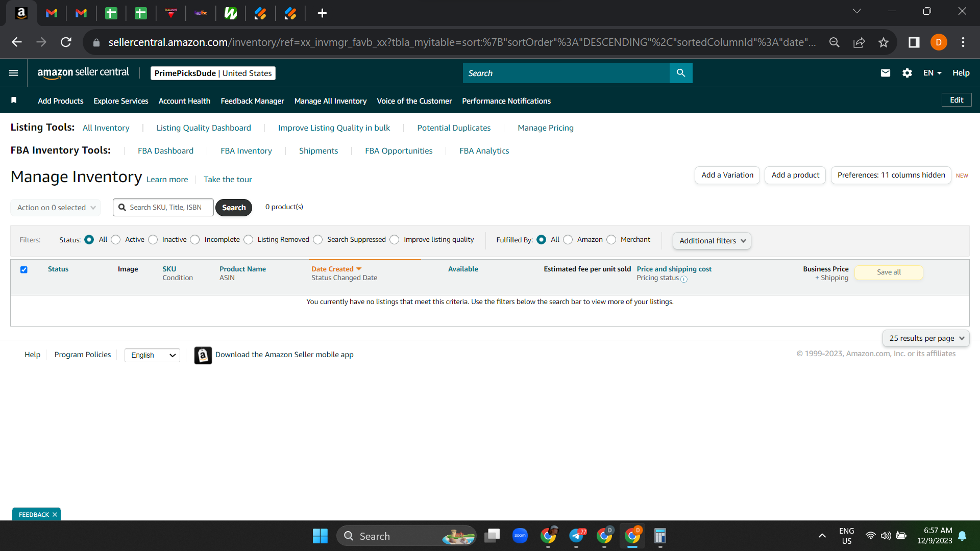980x551 pixels.
Task: Select the Active status filter
Action: click(x=116, y=240)
